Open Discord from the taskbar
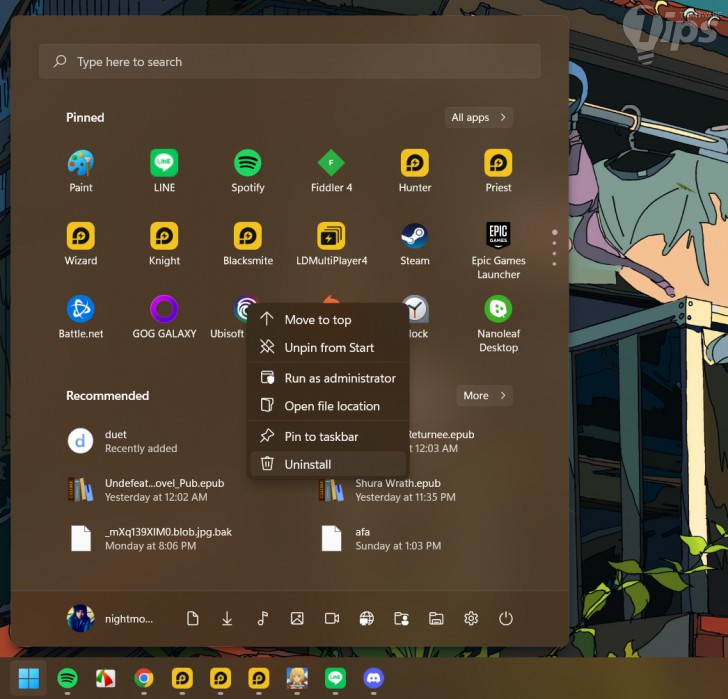The height and width of the screenshot is (699, 728). (374, 678)
